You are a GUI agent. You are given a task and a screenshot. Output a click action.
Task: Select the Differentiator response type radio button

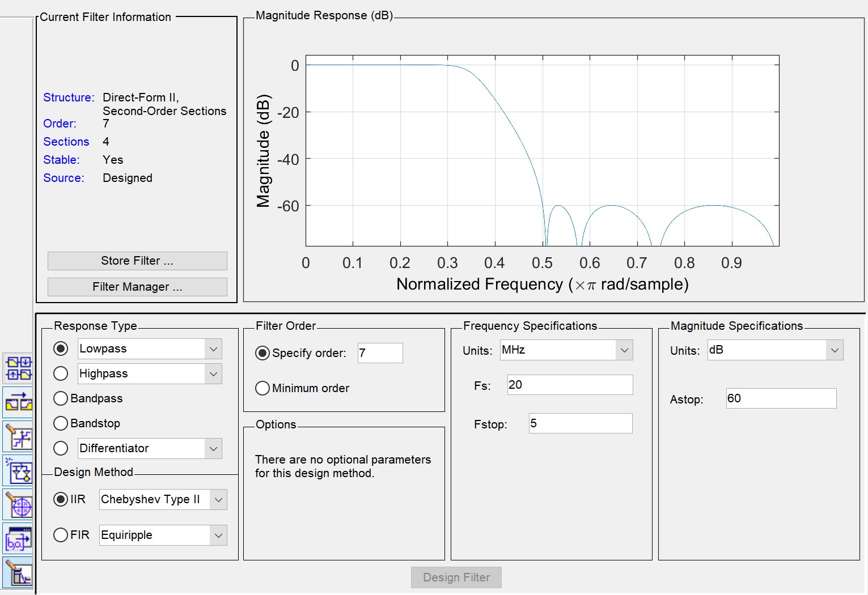point(61,448)
